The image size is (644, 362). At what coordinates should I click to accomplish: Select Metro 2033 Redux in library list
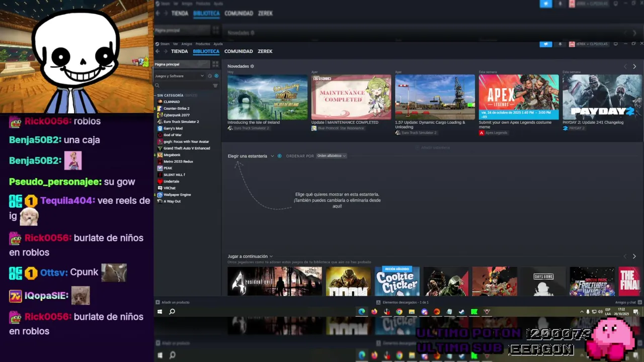point(178,161)
